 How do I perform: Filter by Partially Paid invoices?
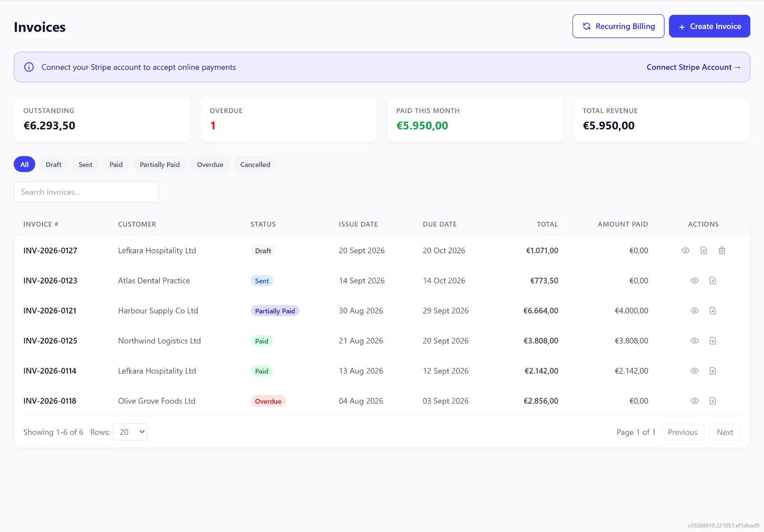[159, 164]
